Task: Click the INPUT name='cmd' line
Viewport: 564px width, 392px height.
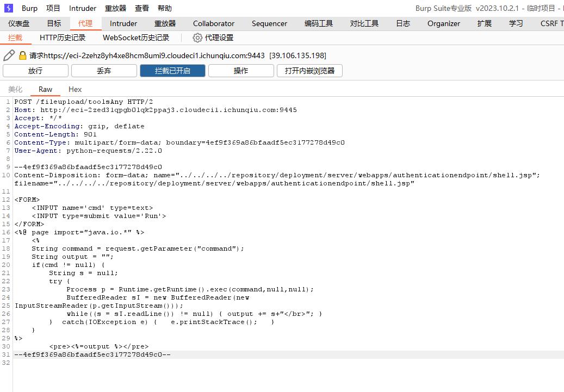Action: 92,208
